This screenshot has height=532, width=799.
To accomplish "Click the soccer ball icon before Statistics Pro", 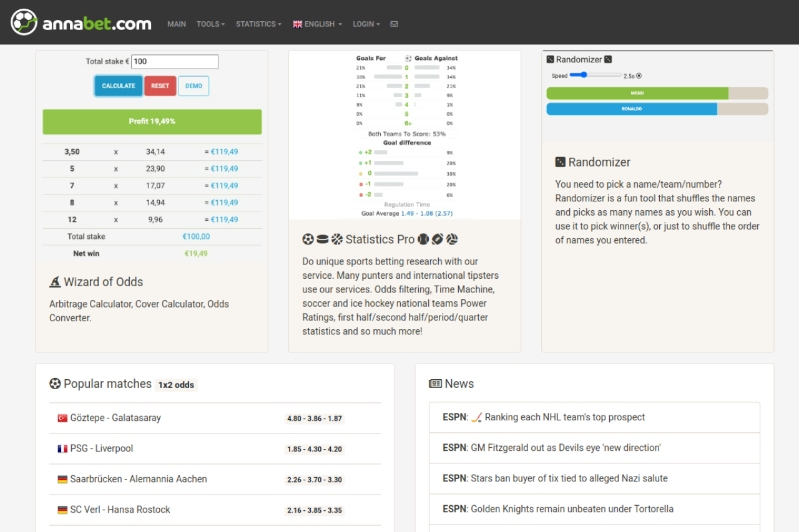I will click(308, 239).
